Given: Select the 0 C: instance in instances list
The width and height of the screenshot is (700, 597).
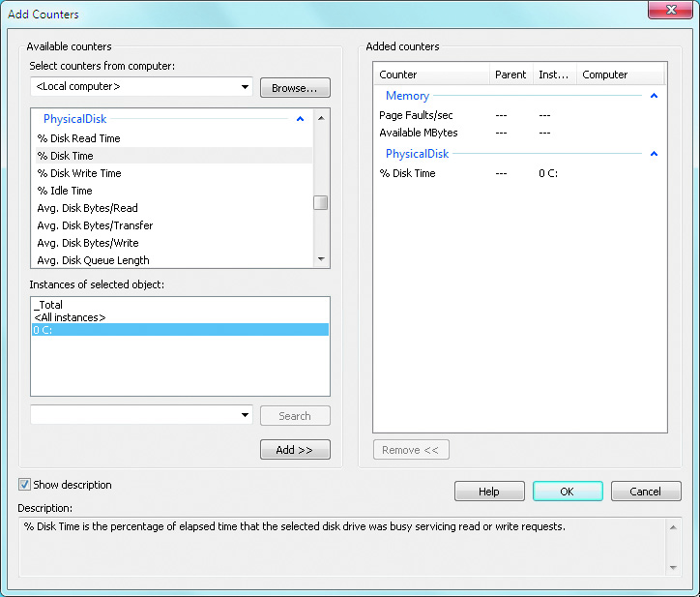Looking at the screenshot, I should [x=181, y=330].
